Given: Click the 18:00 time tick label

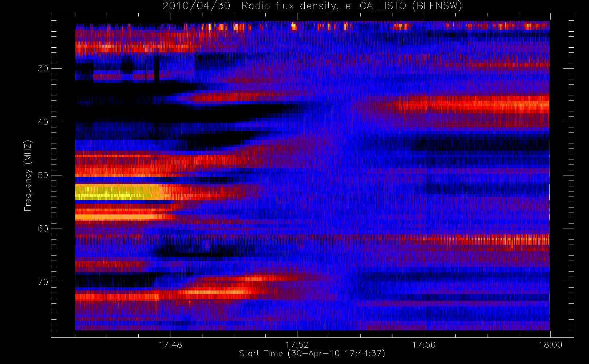Looking at the screenshot, I should tap(550, 345).
